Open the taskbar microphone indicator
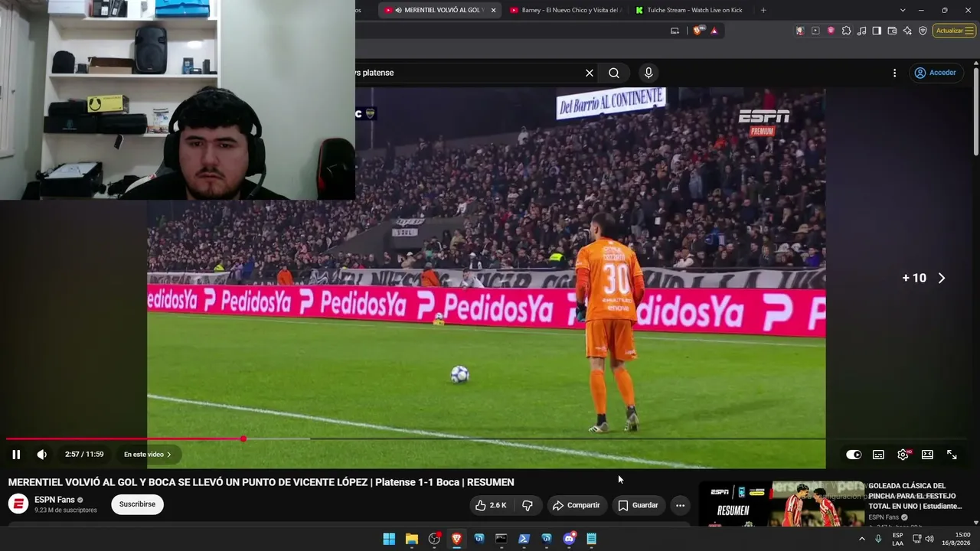 [878, 539]
